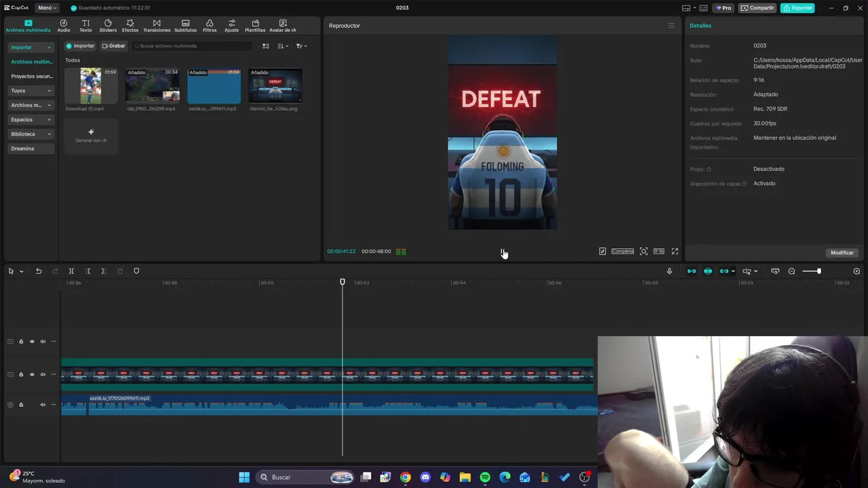Click the fit timeline to window icon
The image size is (868, 488).
pos(775,271)
